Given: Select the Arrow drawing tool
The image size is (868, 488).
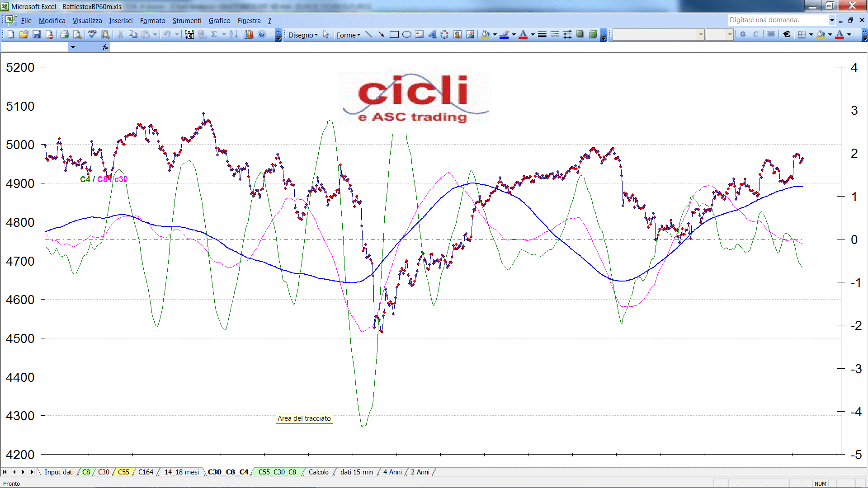Looking at the screenshot, I should click(x=382, y=35).
